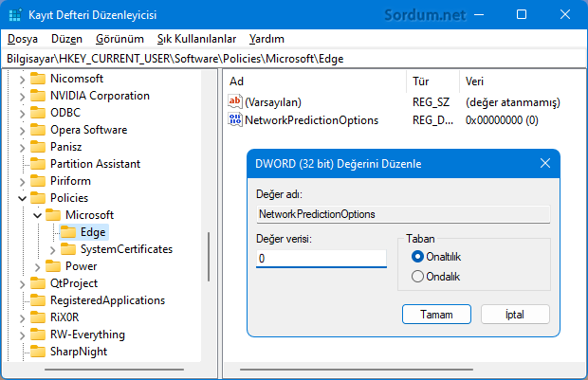
Task: Click the Panisz folder icon
Action: 38,147
